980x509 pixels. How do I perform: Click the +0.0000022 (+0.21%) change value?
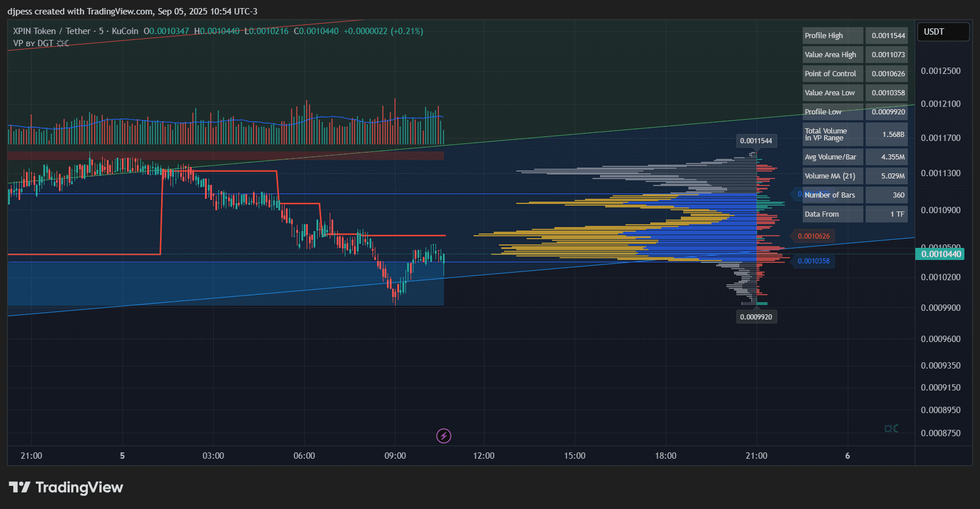coord(383,31)
